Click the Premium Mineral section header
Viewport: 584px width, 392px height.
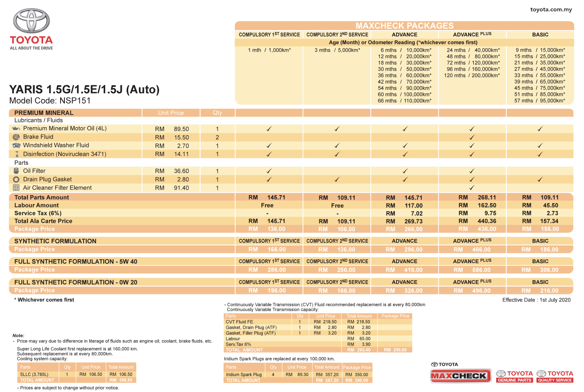[44, 113]
